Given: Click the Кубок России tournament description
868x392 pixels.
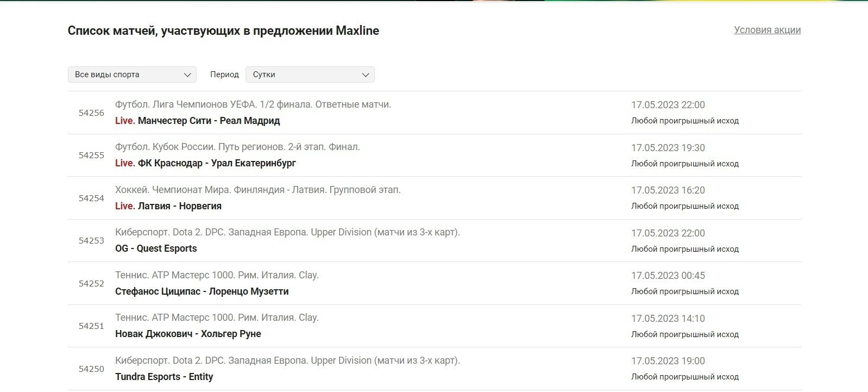Looking at the screenshot, I should [x=237, y=147].
